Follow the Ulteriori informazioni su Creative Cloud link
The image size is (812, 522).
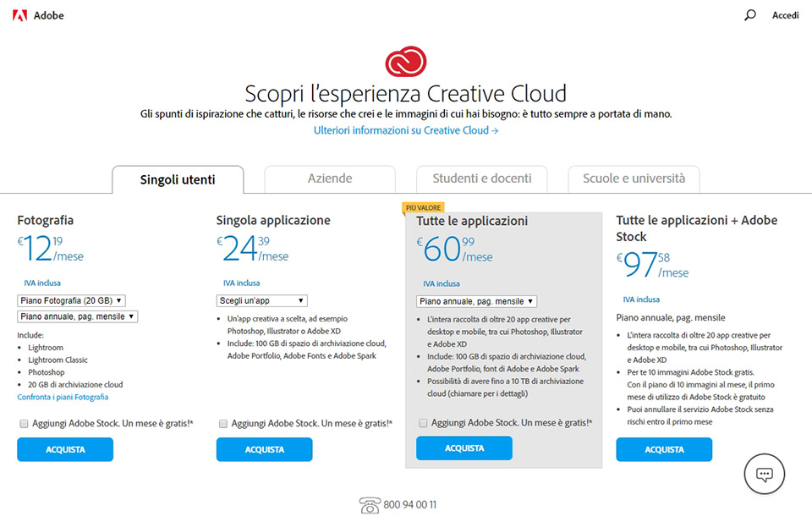[x=406, y=130]
